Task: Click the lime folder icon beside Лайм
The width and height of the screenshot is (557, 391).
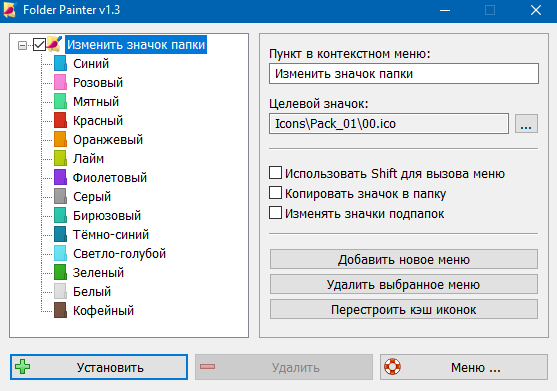Action: click(x=60, y=158)
